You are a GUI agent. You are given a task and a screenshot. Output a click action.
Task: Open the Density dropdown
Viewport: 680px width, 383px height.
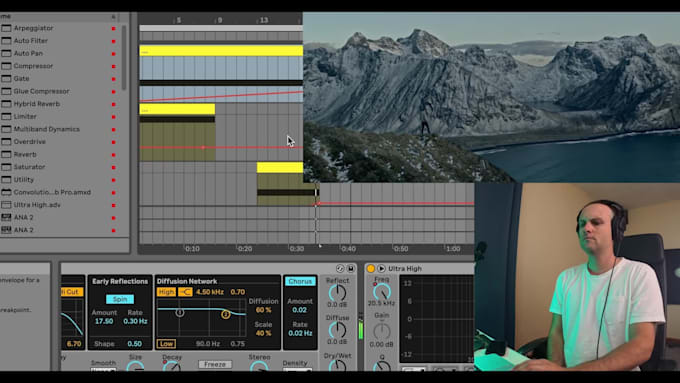(297, 370)
